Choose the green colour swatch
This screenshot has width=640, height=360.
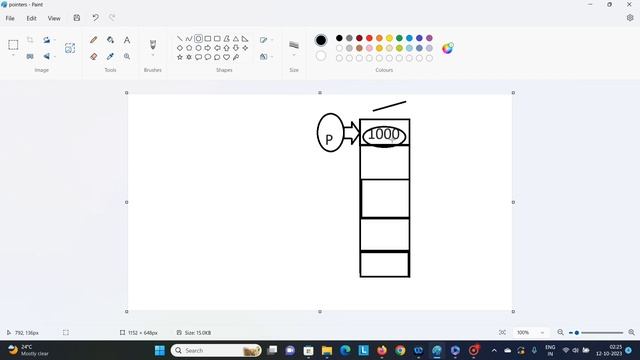click(399, 38)
